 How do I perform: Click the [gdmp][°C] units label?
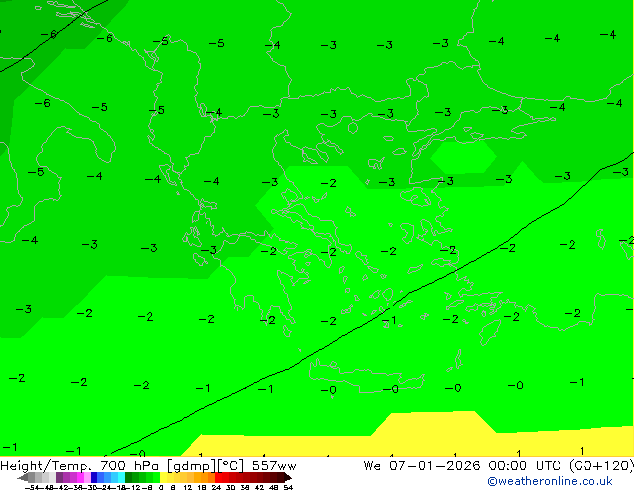tap(205, 466)
